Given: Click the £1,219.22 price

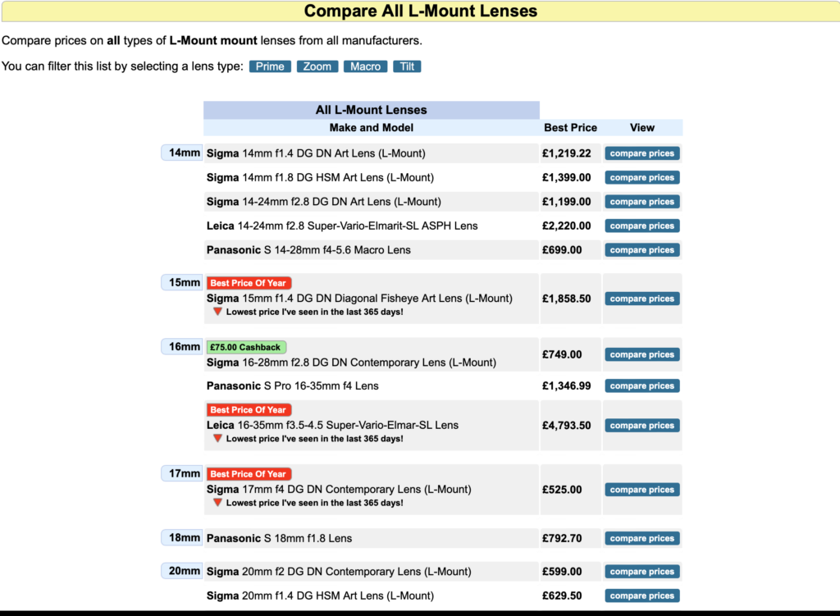Looking at the screenshot, I should pos(567,153).
